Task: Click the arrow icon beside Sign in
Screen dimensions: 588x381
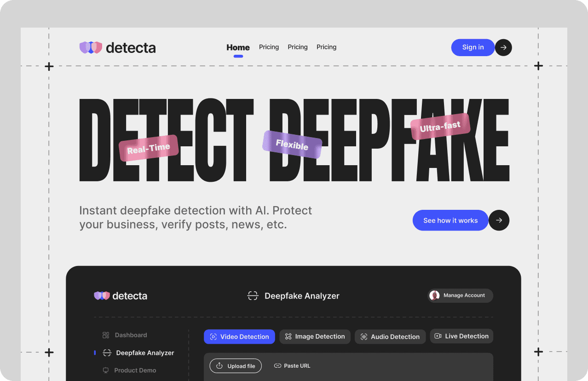Action: pyautogui.click(x=503, y=47)
